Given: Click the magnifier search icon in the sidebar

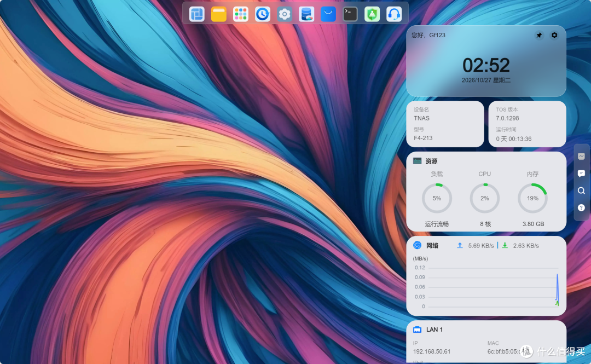Looking at the screenshot, I should (x=581, y=190).
